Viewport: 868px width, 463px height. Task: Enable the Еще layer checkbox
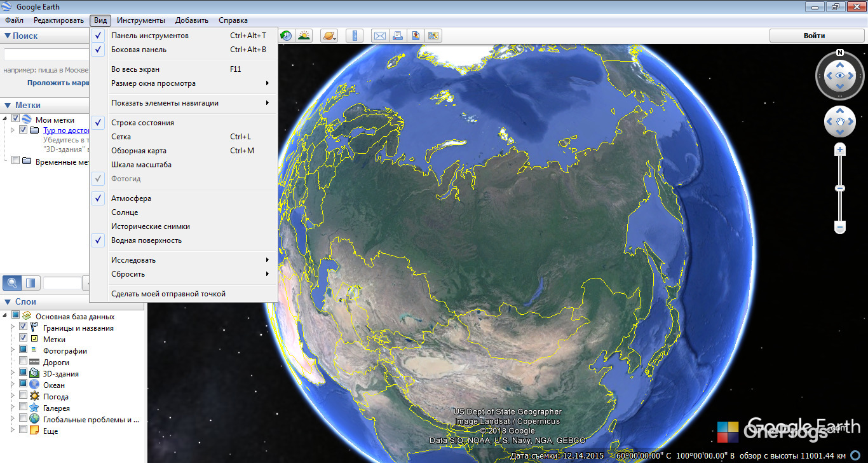[23, 430]
